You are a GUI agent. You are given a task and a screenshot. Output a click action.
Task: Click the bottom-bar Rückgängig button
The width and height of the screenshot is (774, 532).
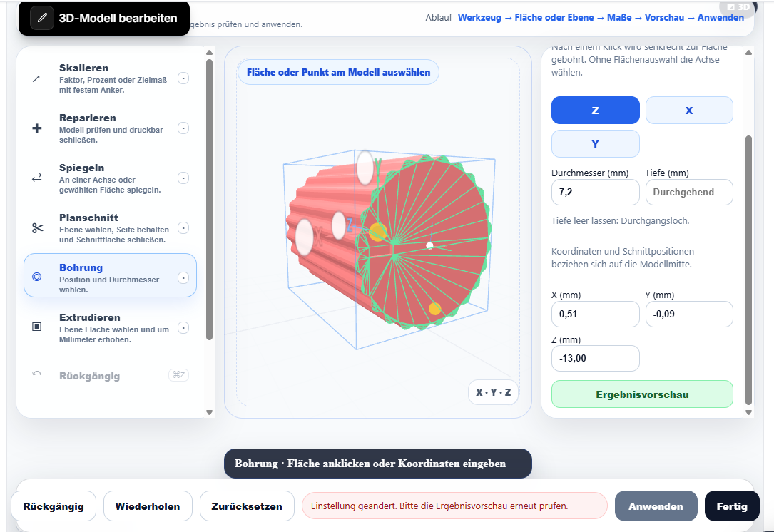[54, 506]
